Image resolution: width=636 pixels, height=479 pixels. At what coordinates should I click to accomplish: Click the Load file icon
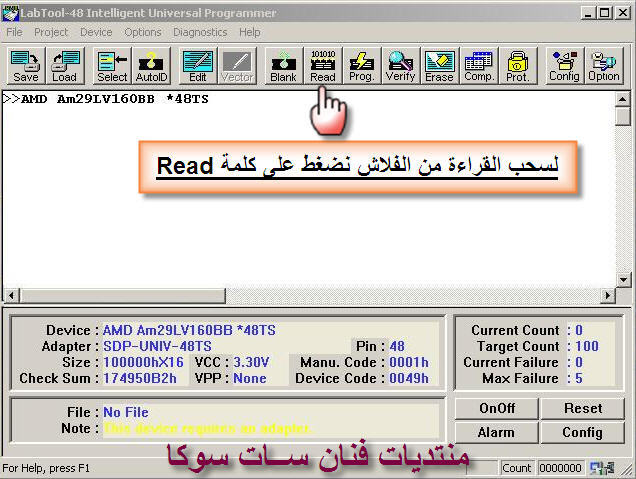click(x=65, y=66)
